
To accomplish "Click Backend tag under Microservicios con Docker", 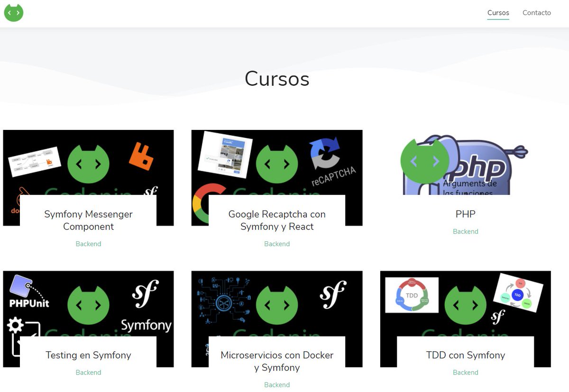I will pyautogui.click(x=277, y=385).
